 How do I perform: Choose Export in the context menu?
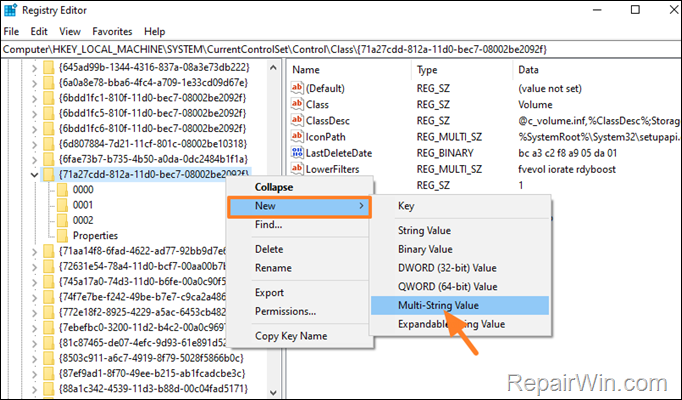300,293
